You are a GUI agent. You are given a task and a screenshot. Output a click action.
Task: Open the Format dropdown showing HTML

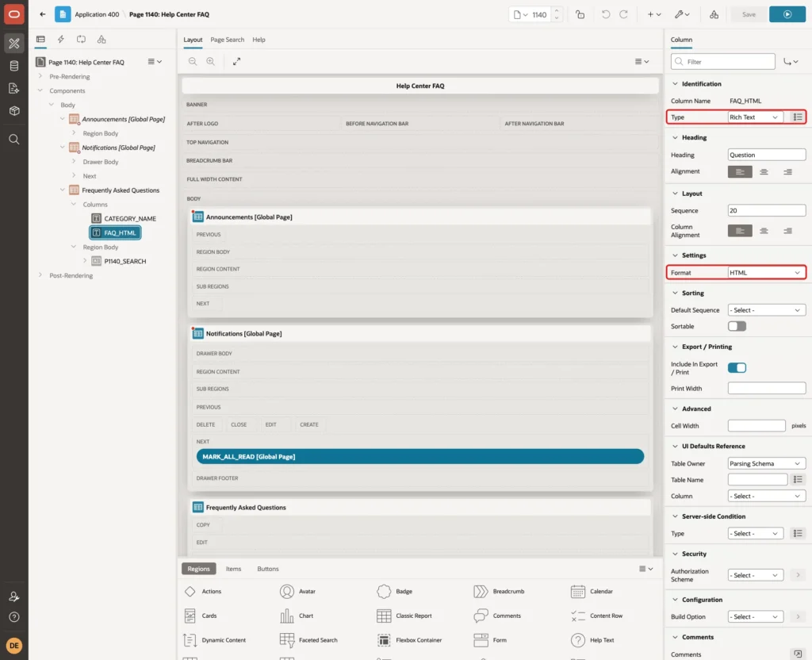click(x=766, y=273)
